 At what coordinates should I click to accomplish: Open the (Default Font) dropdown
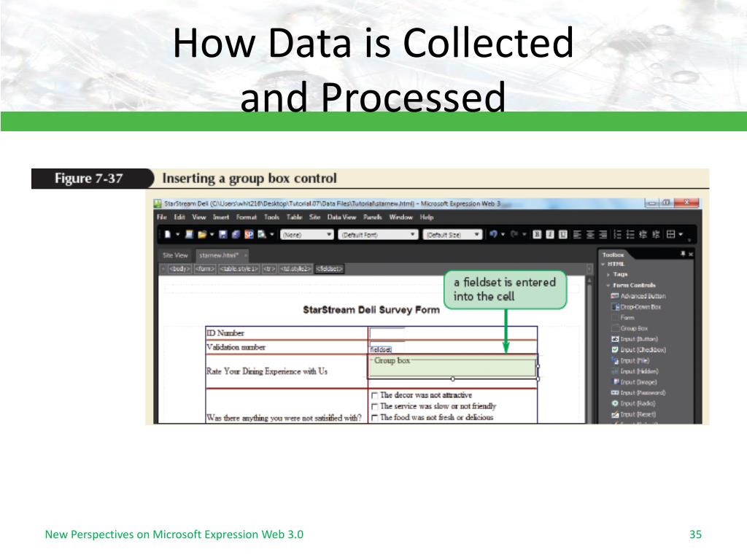379,235
